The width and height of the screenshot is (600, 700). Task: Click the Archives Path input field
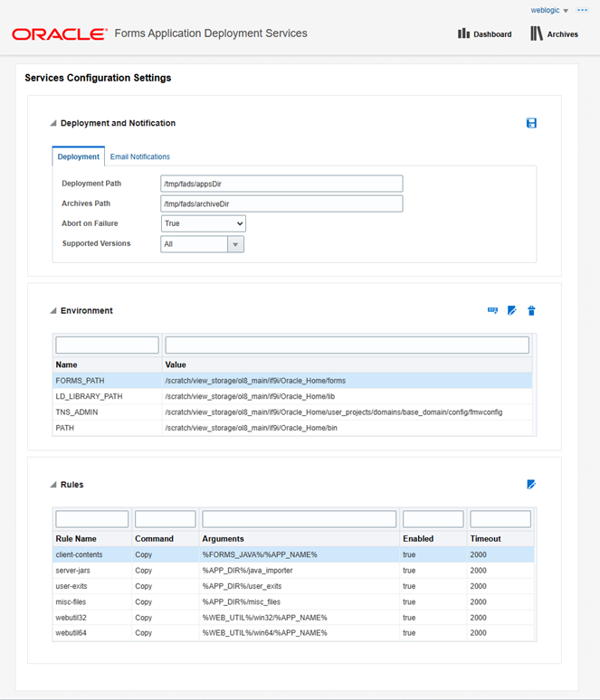click(281, 203)
